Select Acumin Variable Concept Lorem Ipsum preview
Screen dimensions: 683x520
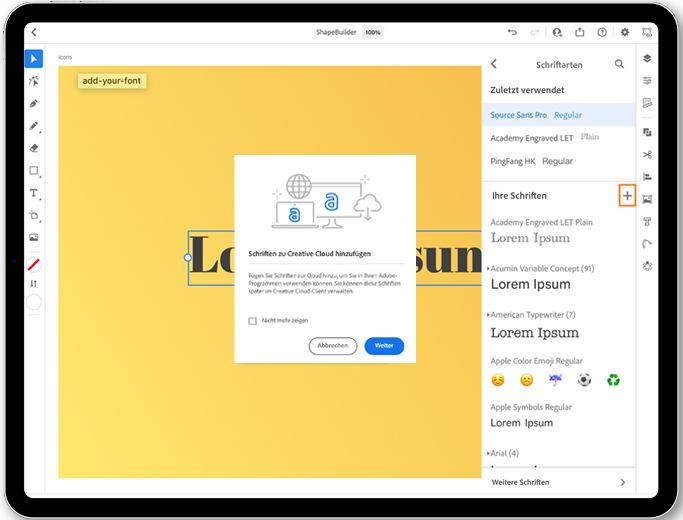click(531, 284)
